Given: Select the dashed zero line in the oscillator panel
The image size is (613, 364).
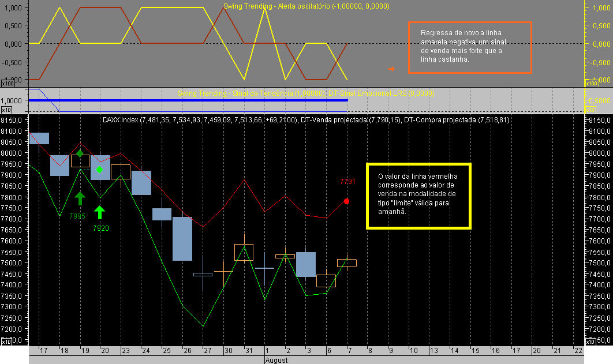Looking at the screenshot, I should (x=231, y=43).
